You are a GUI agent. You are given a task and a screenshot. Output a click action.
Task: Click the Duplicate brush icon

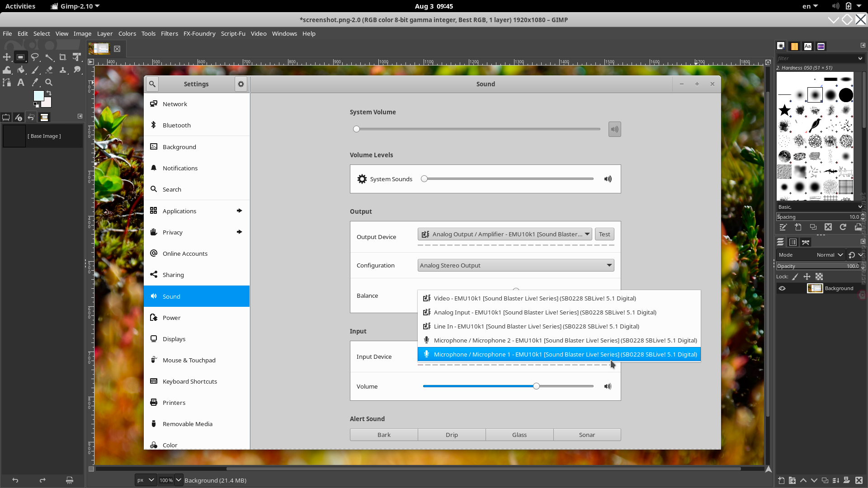813,227
